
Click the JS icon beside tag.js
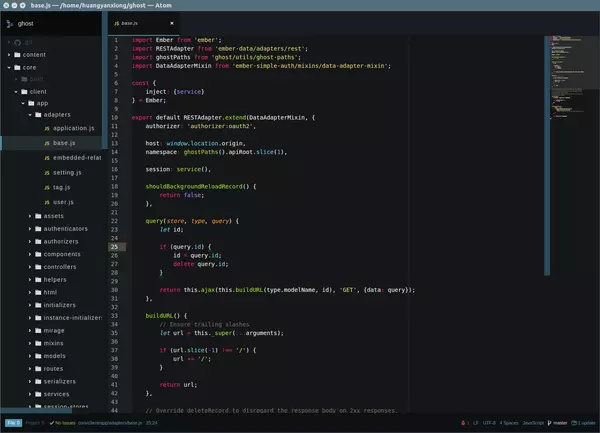[x=47, y=187]
